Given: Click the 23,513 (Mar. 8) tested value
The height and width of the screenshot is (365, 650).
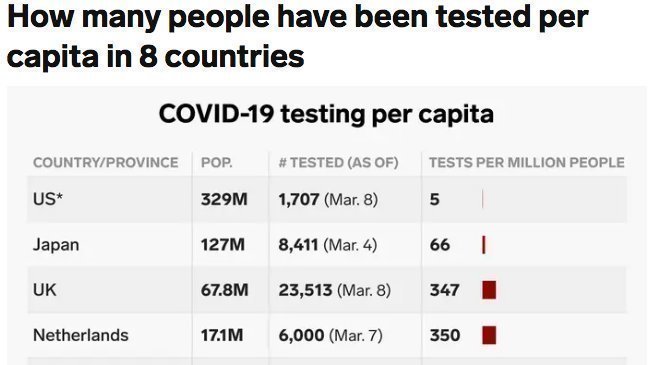Looking at the screenshot, I should pos(335,290).
